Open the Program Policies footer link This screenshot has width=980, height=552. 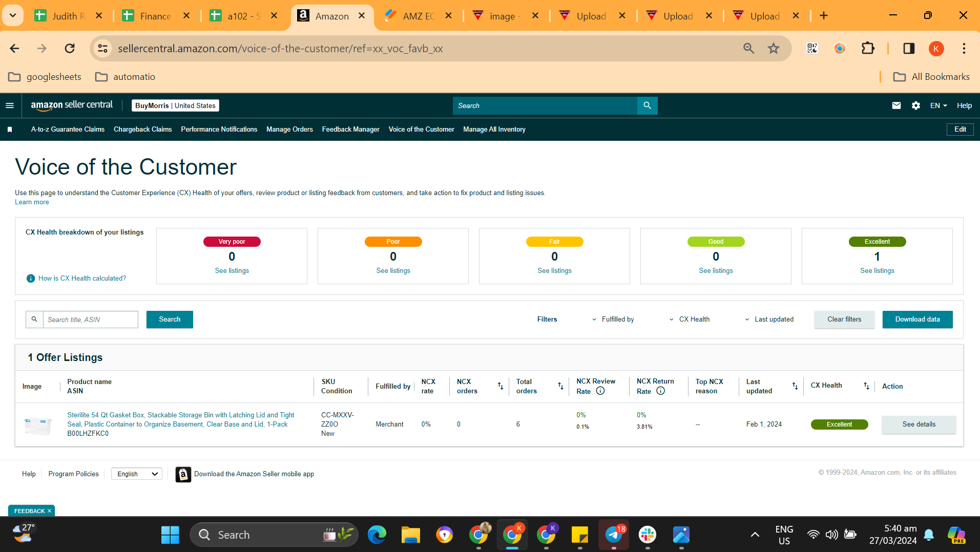point(73,474)
